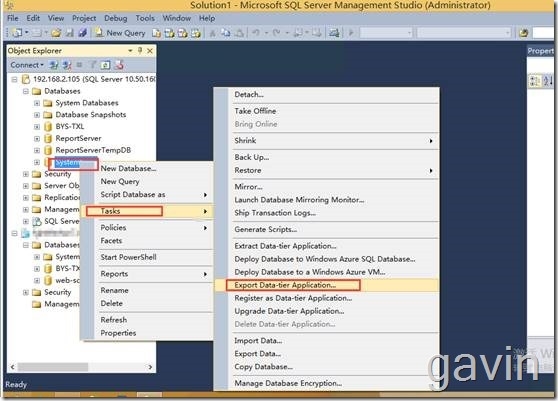Click the Copy toolbar icon
The image size is (558, 401).
point(226,33)
